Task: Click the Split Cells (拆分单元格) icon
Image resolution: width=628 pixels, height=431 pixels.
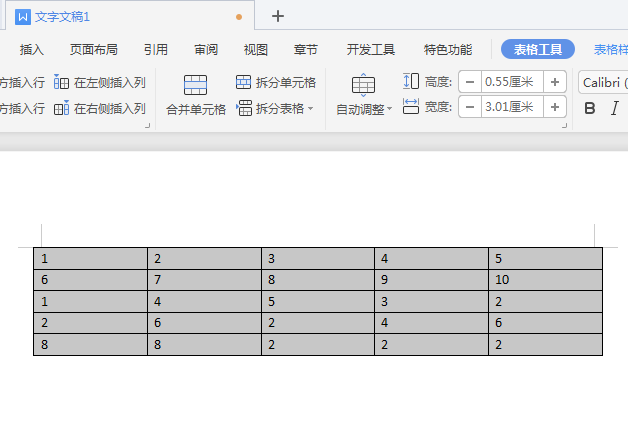Action: 244,82
